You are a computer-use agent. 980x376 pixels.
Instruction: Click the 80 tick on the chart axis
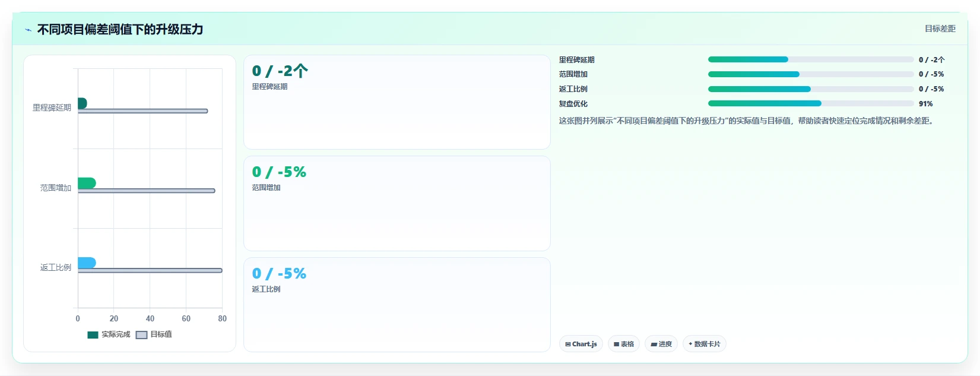(223, 318)
